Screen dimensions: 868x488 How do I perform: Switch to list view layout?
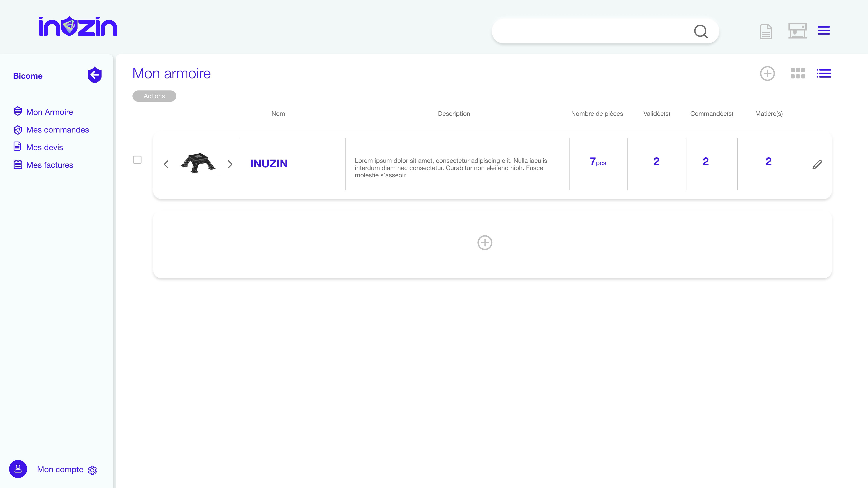point(824,73)
